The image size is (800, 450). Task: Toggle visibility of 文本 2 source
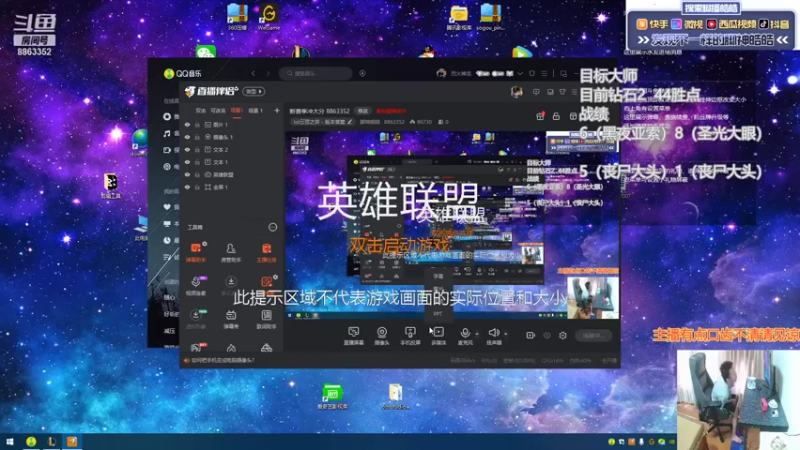[187, 150]
